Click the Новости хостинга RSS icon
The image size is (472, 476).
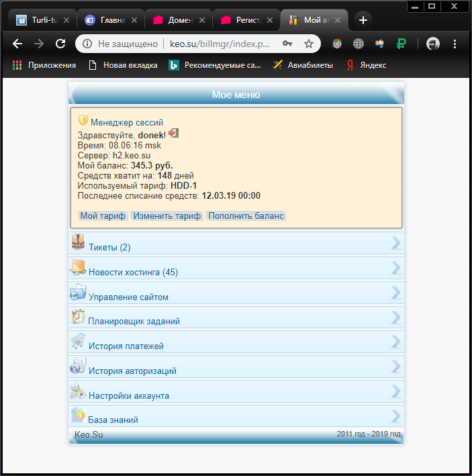click(x=79, y=268)
